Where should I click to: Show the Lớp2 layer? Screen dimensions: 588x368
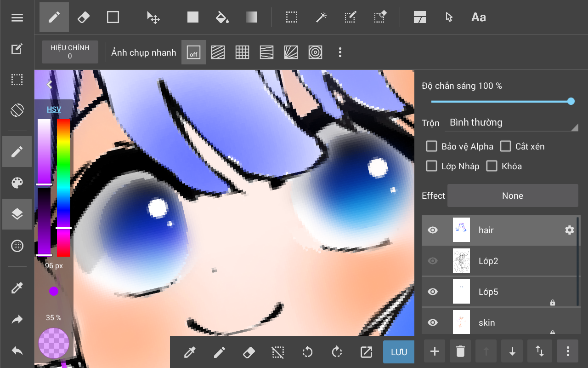pos(433,261)
